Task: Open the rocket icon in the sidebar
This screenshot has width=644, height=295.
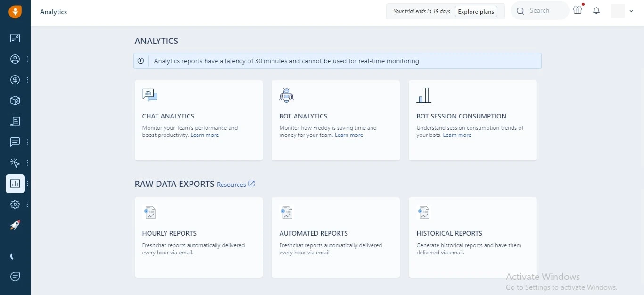Action: pyautogui.click(x=15, y=226)
